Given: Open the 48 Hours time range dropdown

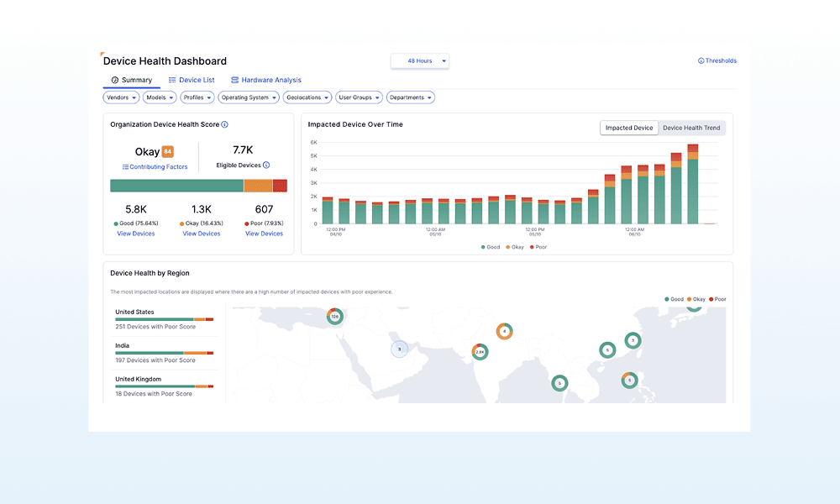Looking at the screenshot, I should click(x=420, y=60).
